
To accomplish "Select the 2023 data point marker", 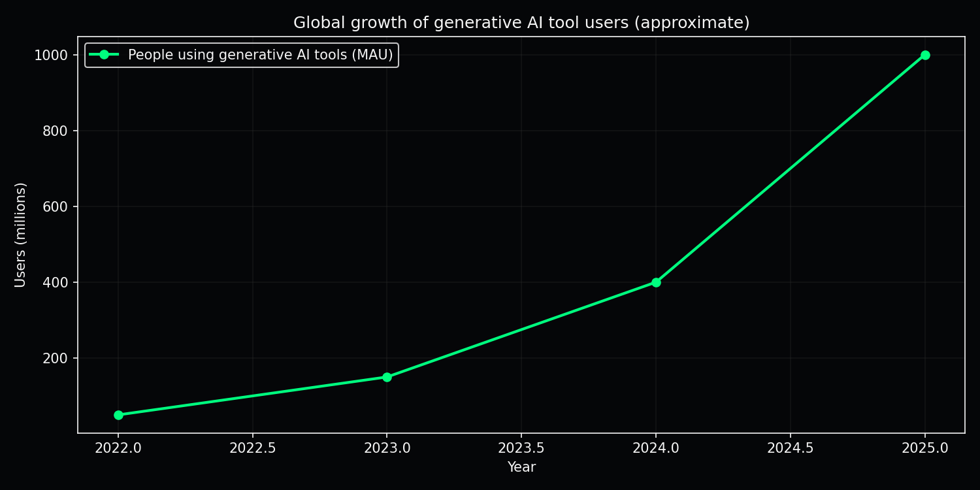I will [387, 377].
